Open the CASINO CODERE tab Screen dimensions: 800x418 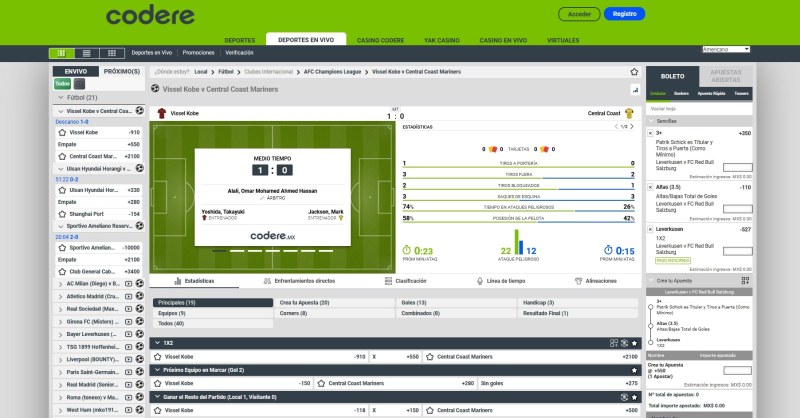pyautogui.click(x=380, y=40)
